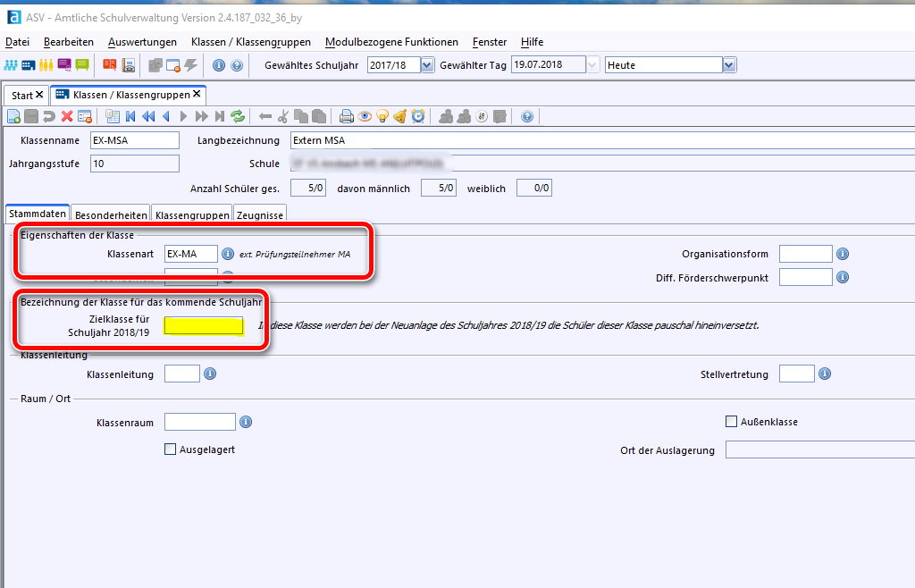Click the Klassenname field containing EX-MSA
This screenshot has height=588, width=915.
coord(135,140)
